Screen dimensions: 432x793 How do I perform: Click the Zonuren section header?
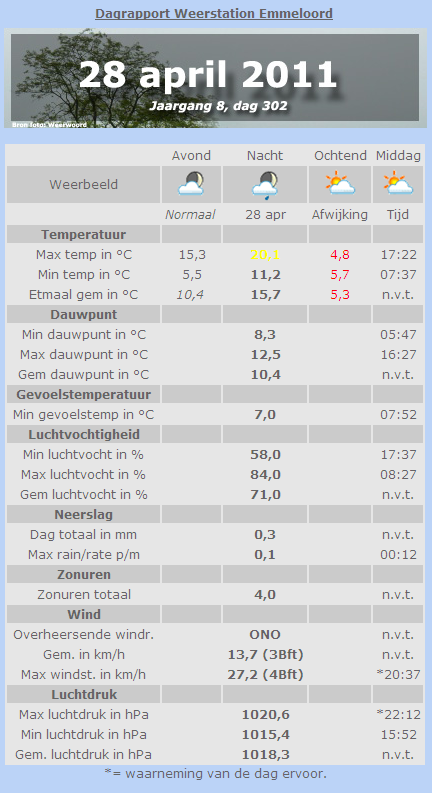click(83, 575)
